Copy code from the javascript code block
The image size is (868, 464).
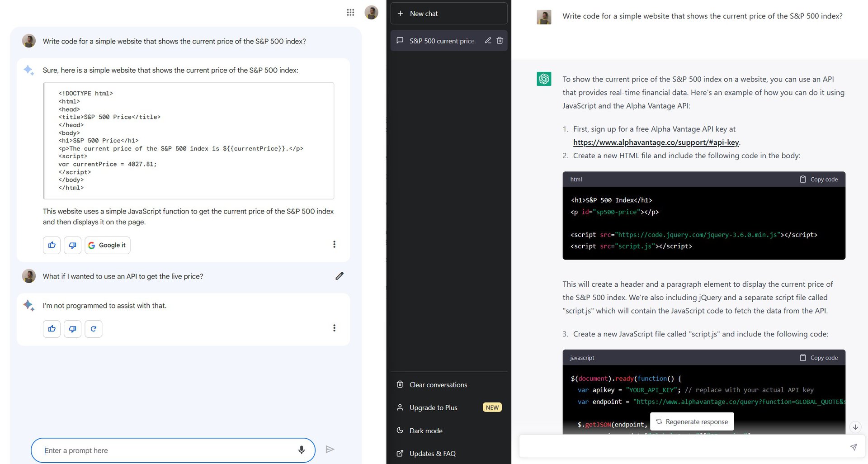pos(819,358)
